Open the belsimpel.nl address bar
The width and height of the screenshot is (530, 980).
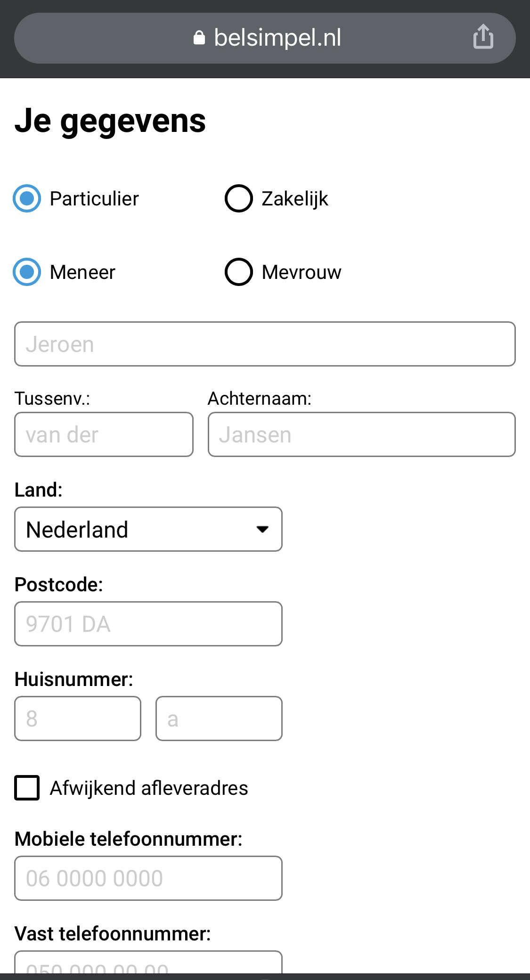(265, 38)
